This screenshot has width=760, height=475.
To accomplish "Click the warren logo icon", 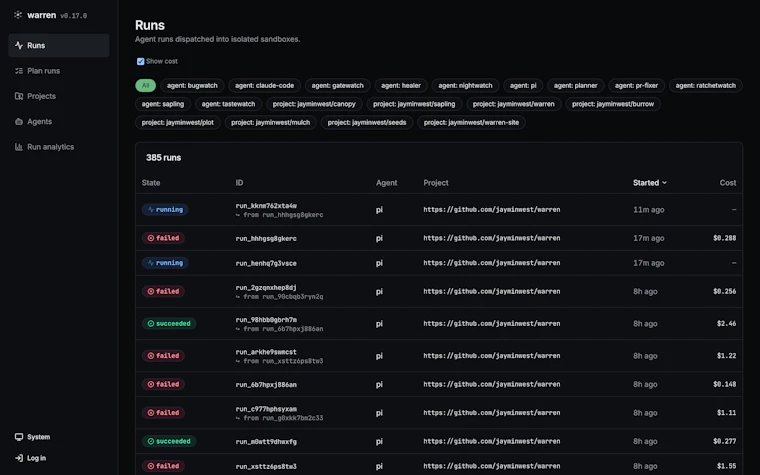I will point(18,15).
